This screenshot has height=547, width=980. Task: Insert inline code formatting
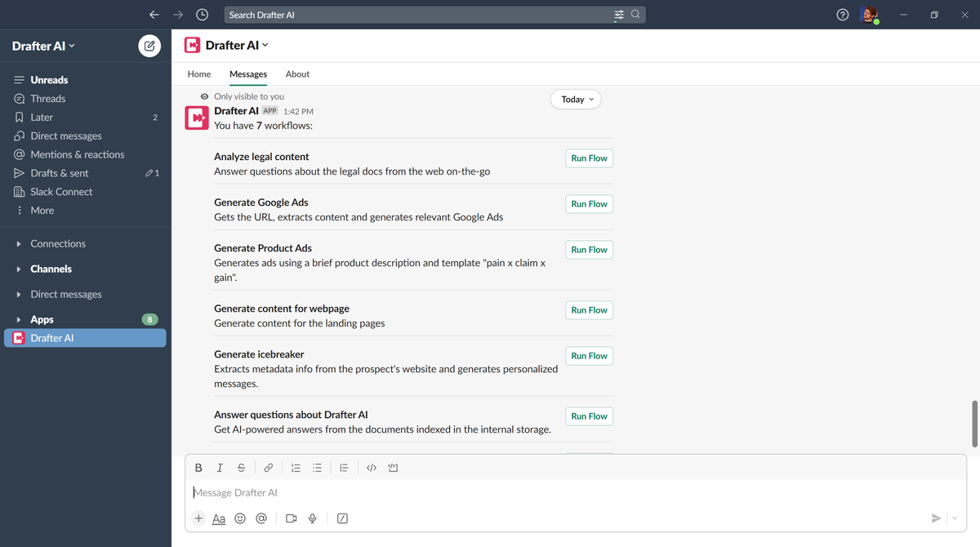(x=372, y=468)
